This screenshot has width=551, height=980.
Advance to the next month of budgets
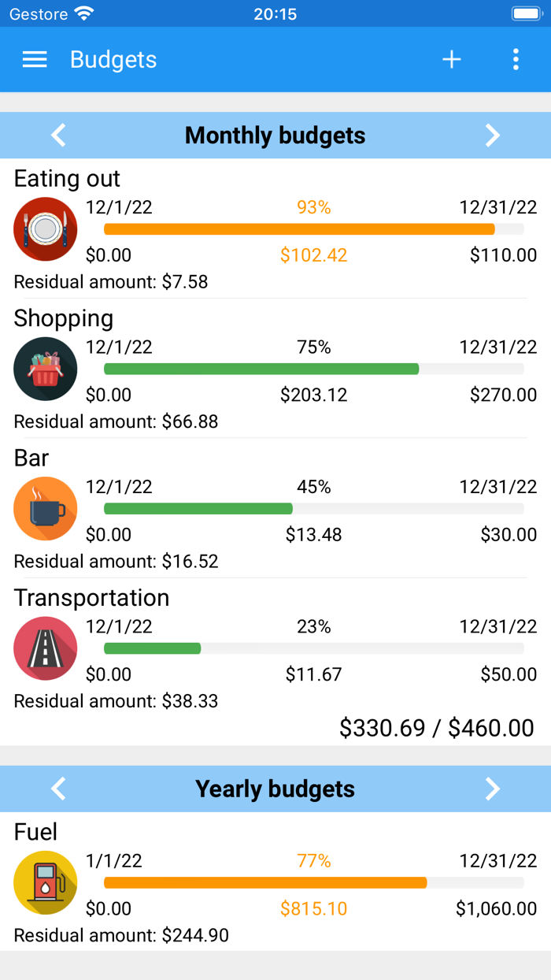point(493,135)
